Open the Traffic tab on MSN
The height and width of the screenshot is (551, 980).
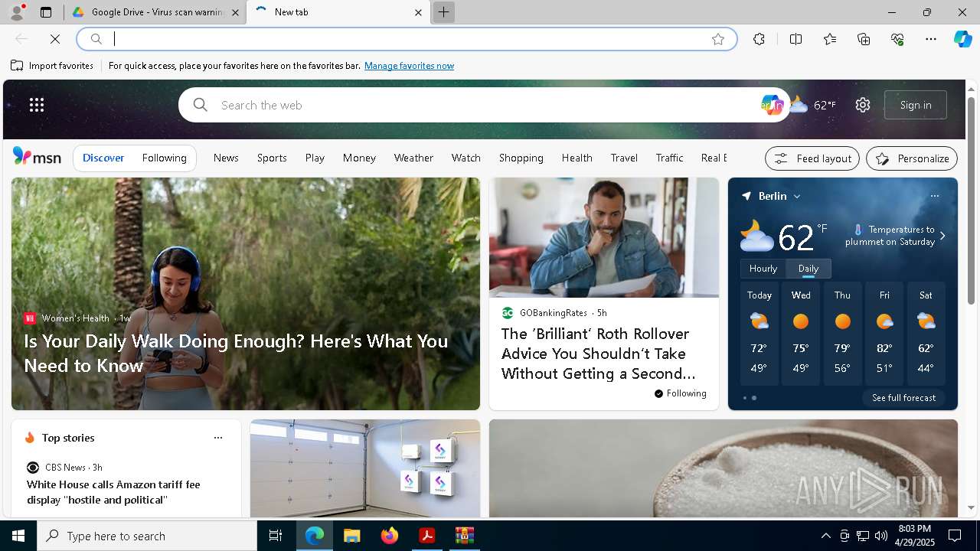(x=669, y=158)
